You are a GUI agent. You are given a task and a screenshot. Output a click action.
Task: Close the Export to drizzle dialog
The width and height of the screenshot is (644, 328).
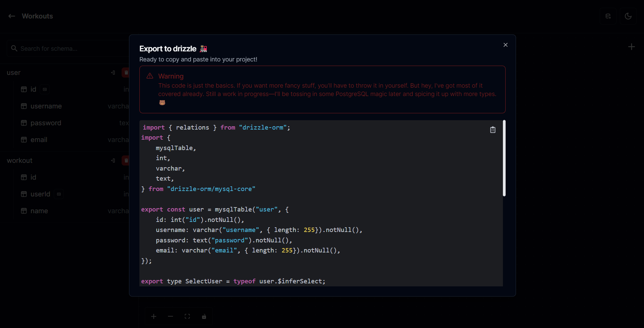[505, 45]
